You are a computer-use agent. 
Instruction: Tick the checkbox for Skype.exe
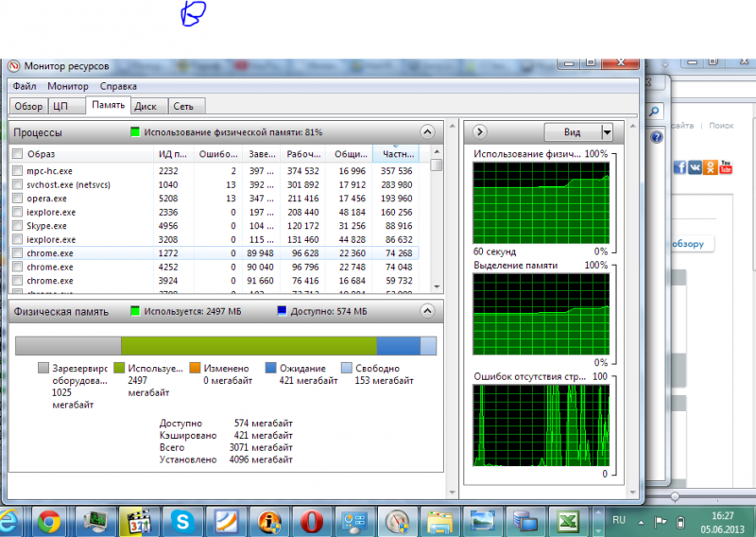(17, 225)
